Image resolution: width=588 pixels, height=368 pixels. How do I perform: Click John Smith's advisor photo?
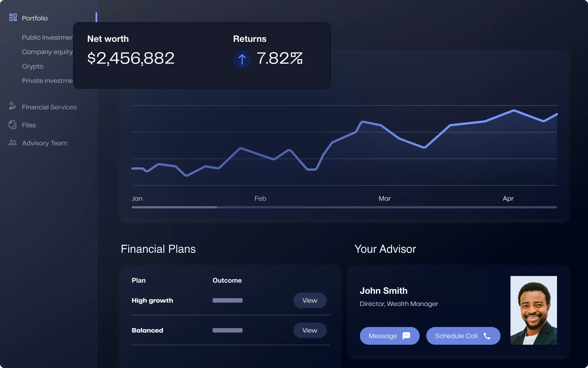pos(533,310)
